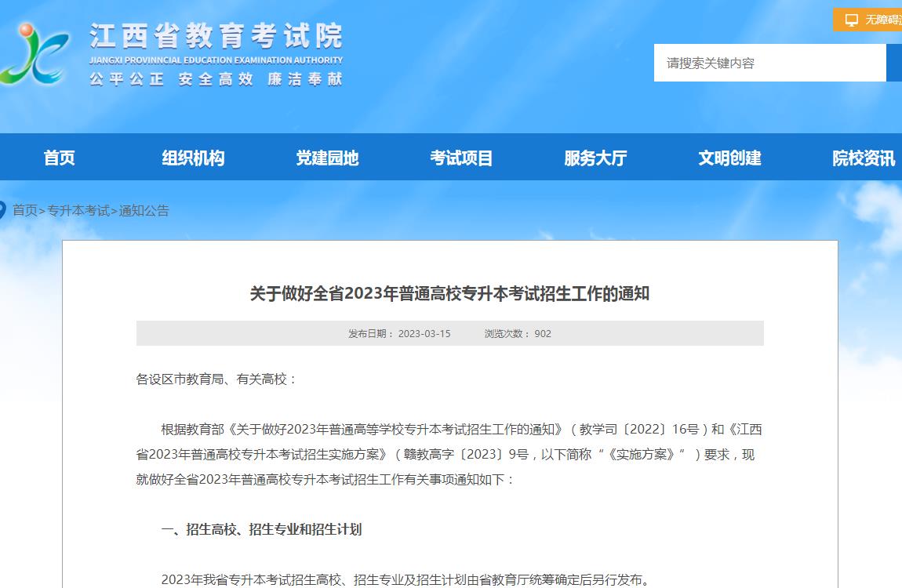Screen dimensions: 902x588
Task: Click the Jiangxi Education Examination Authority logo
Action: [x=35, y=53]
